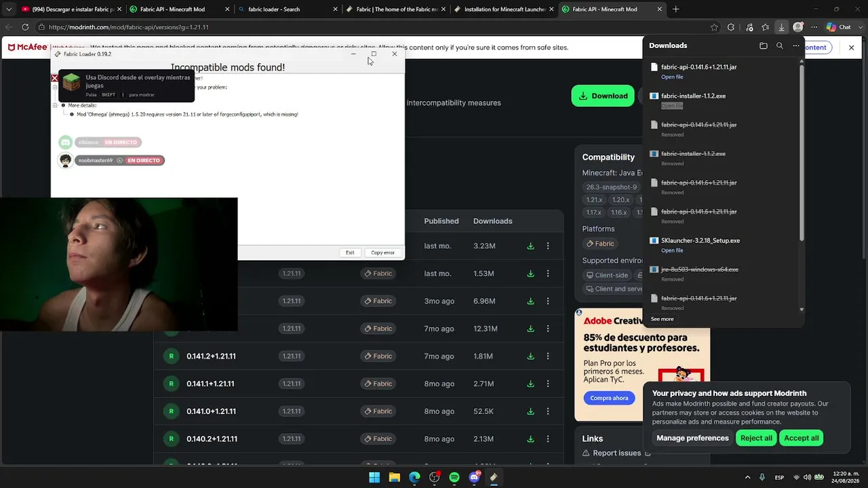This screenshot has width=868, height=488.
Task: Click Exit in the Fabric Loader dialog
Action: pos(350,253)
